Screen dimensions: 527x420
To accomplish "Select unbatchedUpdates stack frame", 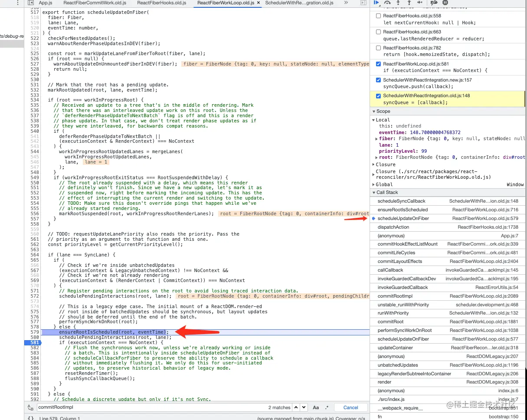I will point(448,365).
